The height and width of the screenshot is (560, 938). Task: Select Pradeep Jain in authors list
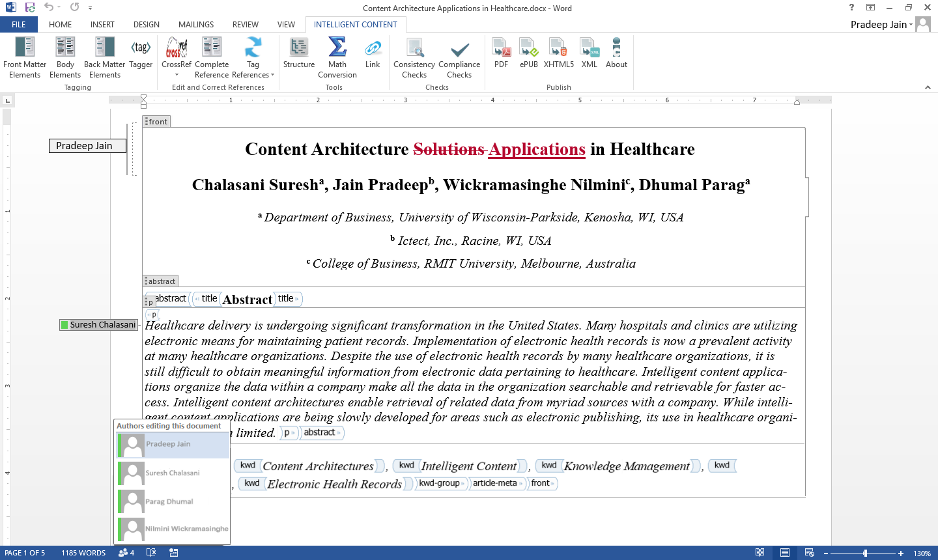point(173,445)
